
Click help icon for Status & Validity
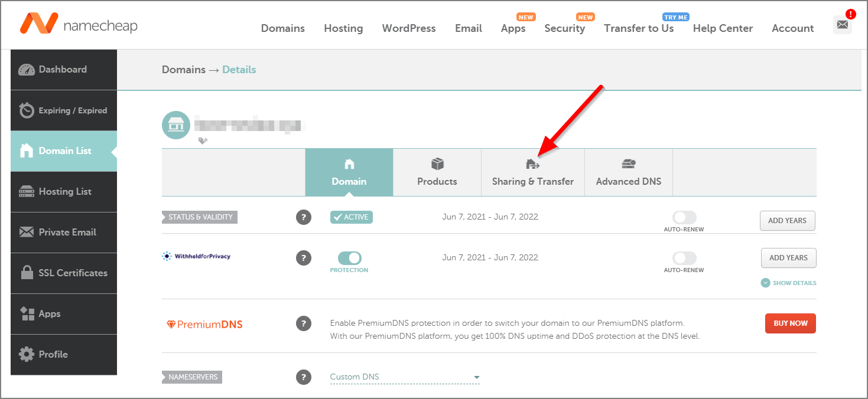303,217
